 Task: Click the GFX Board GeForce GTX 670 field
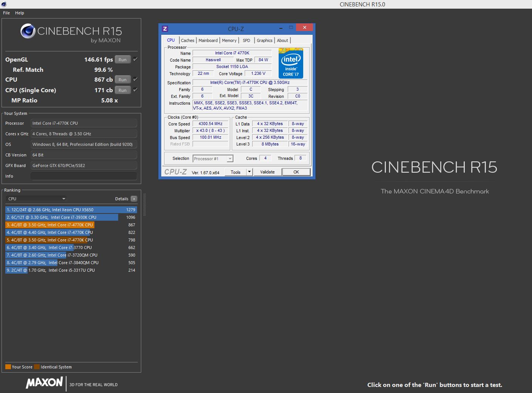tap(83, 166)
